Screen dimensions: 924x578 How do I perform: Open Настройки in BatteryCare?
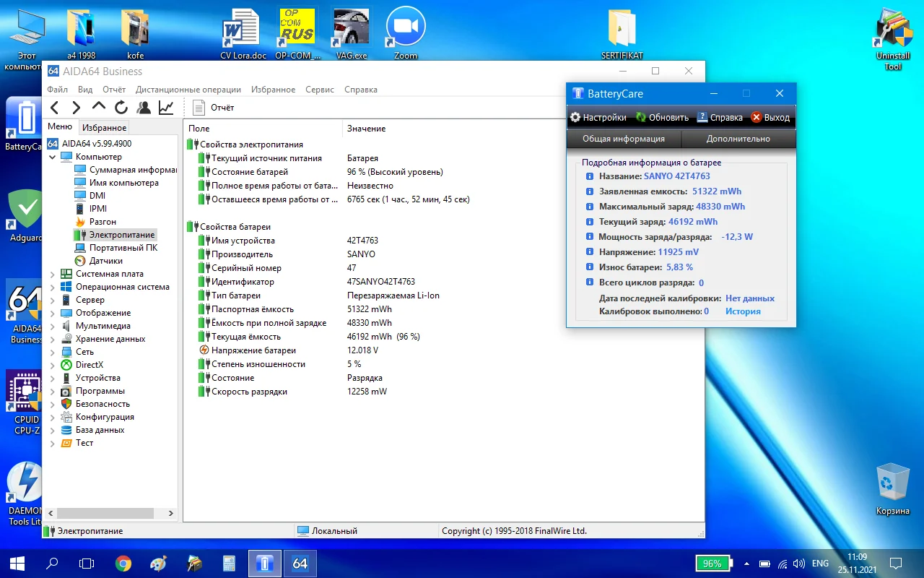pyautogui.click(x=598, y=117)
